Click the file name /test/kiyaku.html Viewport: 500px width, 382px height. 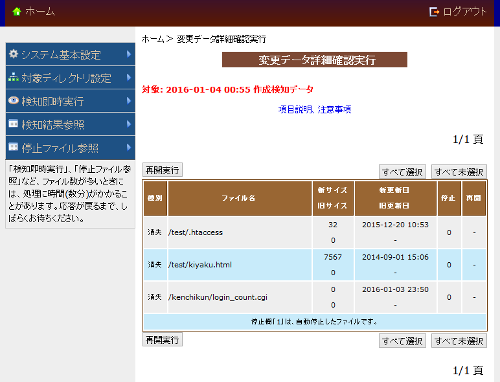point(200,265)
